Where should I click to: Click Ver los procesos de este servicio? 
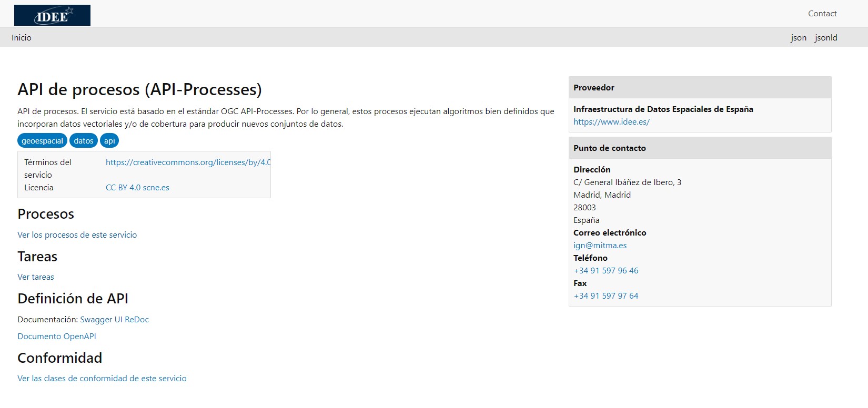[77, 235]
